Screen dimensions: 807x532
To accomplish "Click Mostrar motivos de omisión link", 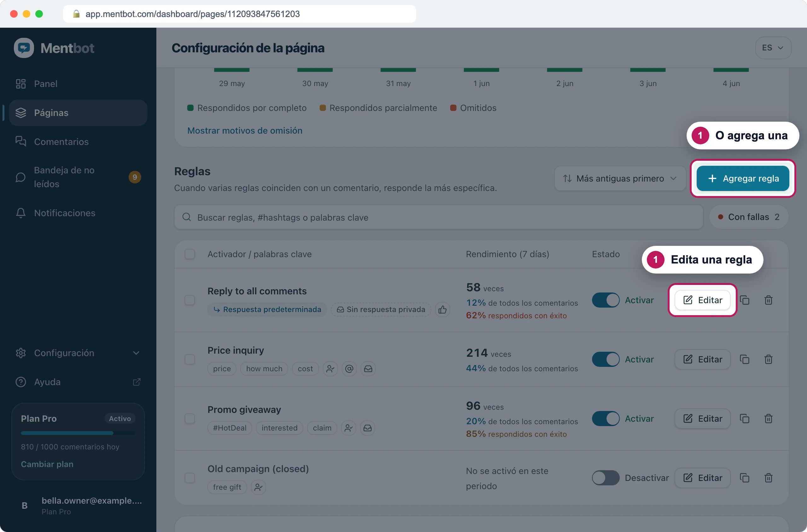I will click(x=245, y=130).
